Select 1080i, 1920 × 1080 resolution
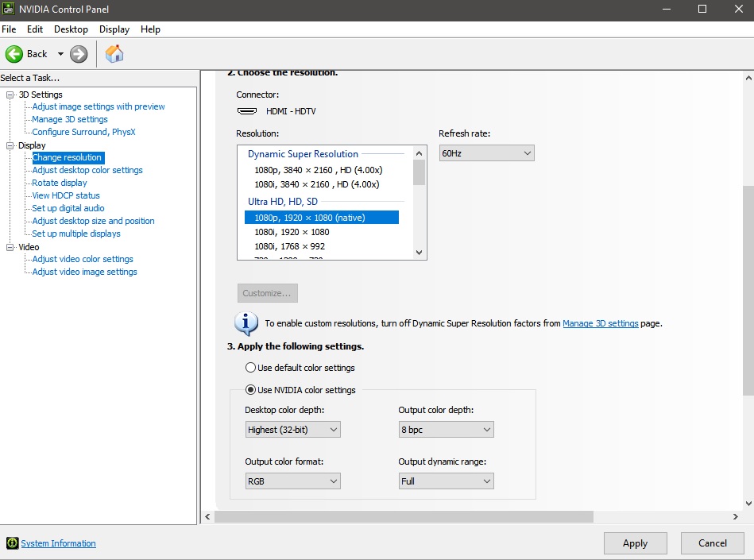Screen dimensions: 754x560 click(292, 232)
